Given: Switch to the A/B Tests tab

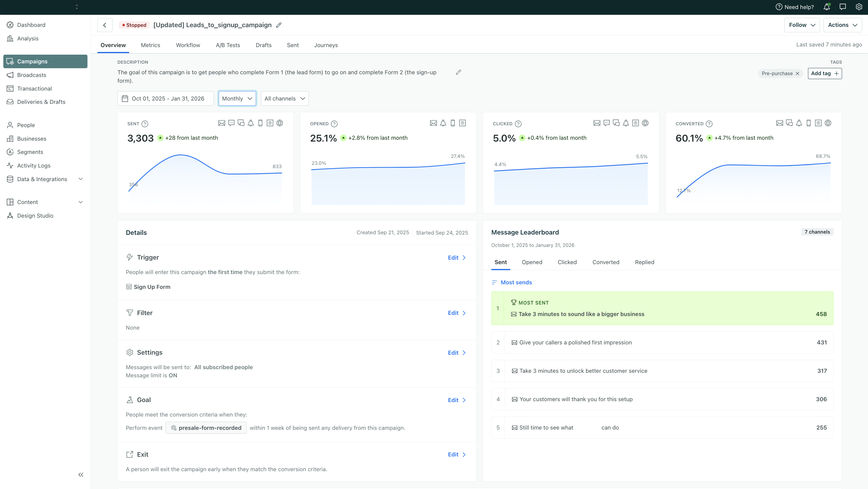Looking at the screenshot, I should [x=228, y=45].
